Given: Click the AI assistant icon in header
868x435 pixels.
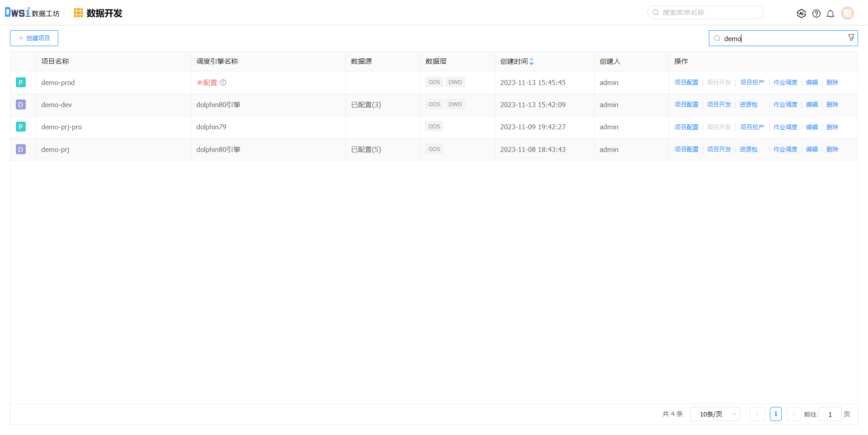Looking at the screenshot, I should (x=801, y=14).
